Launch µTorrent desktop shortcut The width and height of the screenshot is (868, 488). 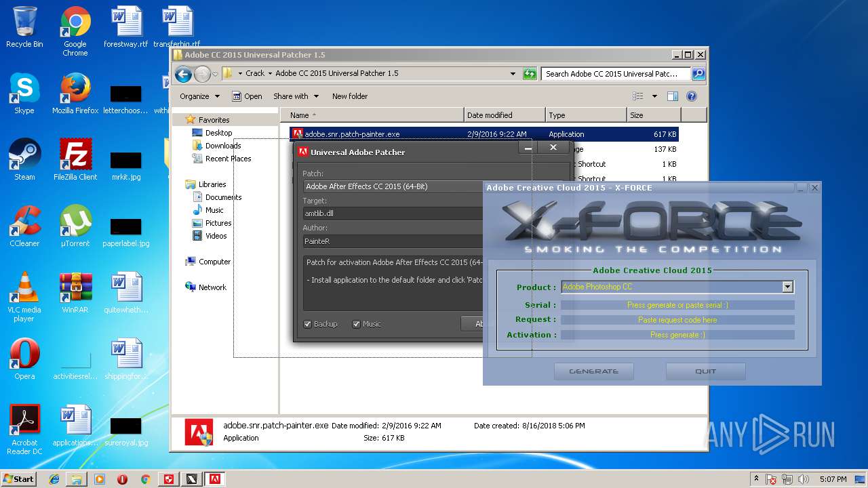point(75,226)
